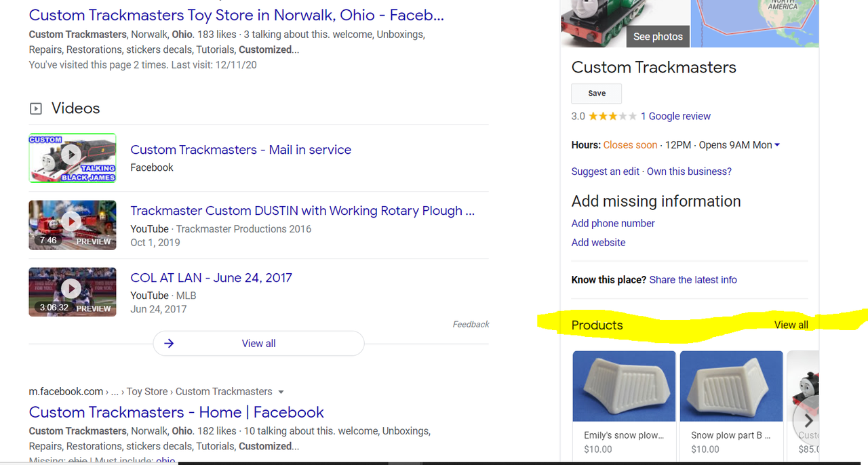
Task: Click the star rating icons
Action: pyautogui.click(x=612, y=117)
